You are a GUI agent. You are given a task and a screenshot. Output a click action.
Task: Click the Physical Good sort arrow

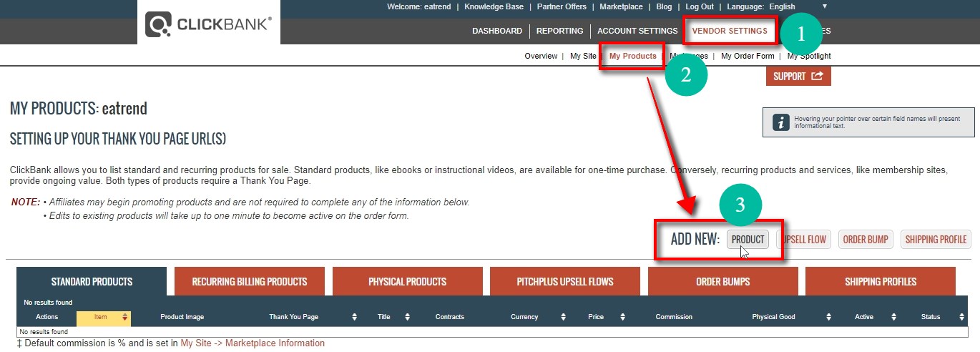pos(829,317)
